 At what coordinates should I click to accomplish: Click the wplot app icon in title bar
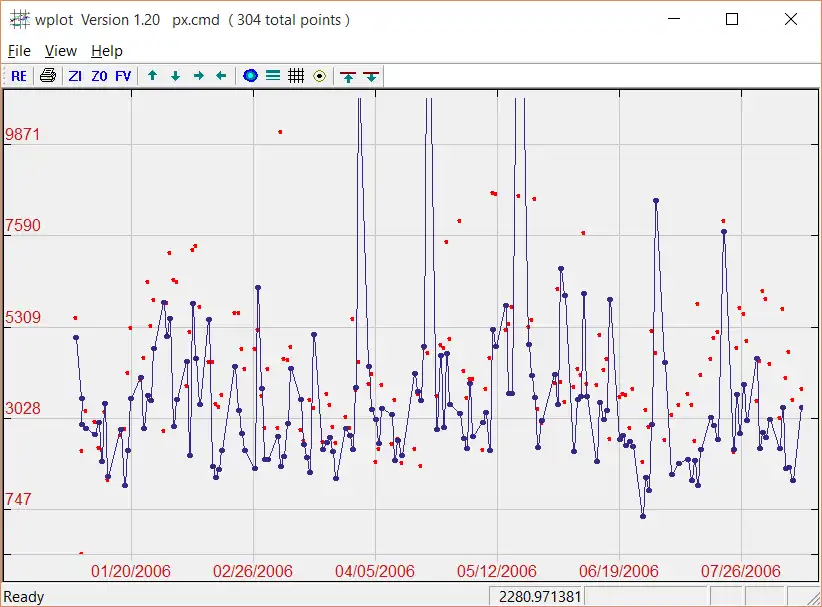pyautogui.click(x=19, y=19)
